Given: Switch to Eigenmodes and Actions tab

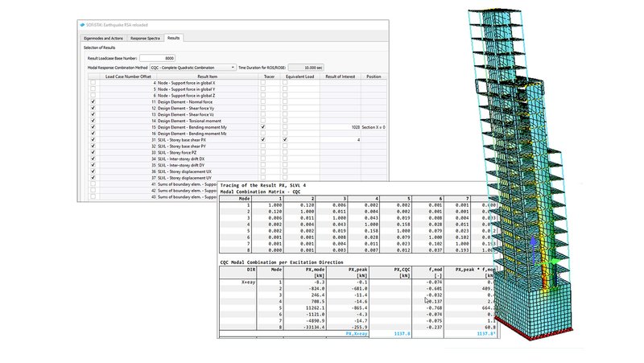Looking at the screenshot, I should (x=107, y=38).
